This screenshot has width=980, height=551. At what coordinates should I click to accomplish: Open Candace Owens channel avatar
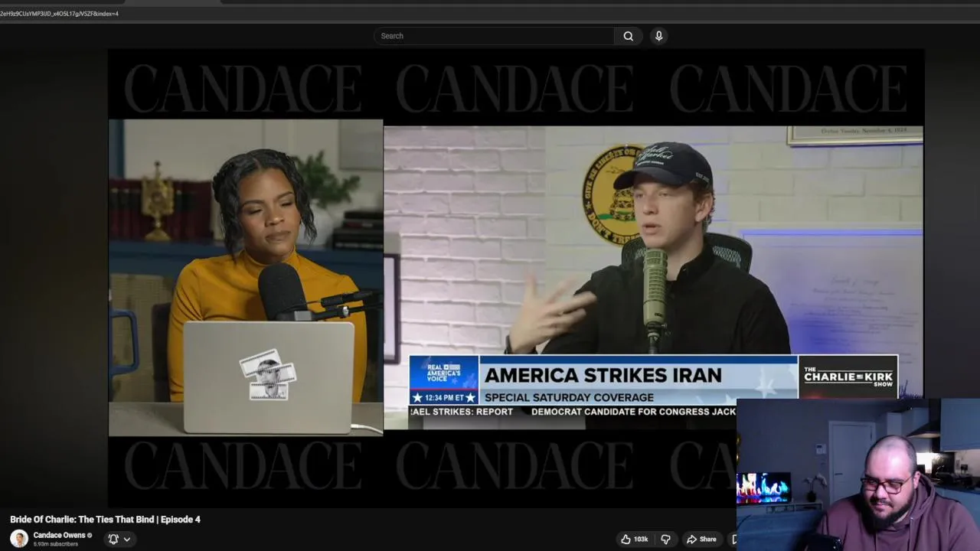click(x=19, y=539)
